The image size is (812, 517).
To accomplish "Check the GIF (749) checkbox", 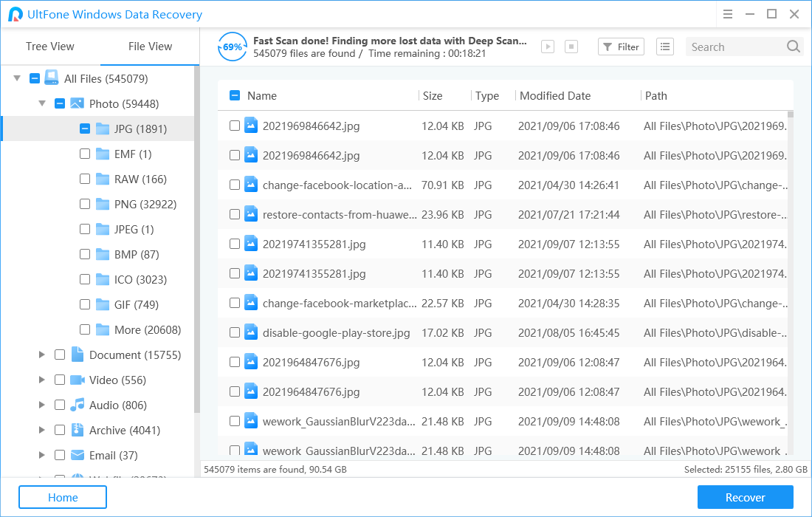I will pyautogui.click(x=85, y=304).
